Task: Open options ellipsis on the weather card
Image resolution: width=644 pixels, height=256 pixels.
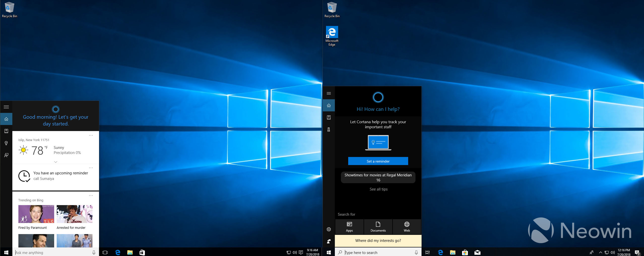Action: [91, 135]
